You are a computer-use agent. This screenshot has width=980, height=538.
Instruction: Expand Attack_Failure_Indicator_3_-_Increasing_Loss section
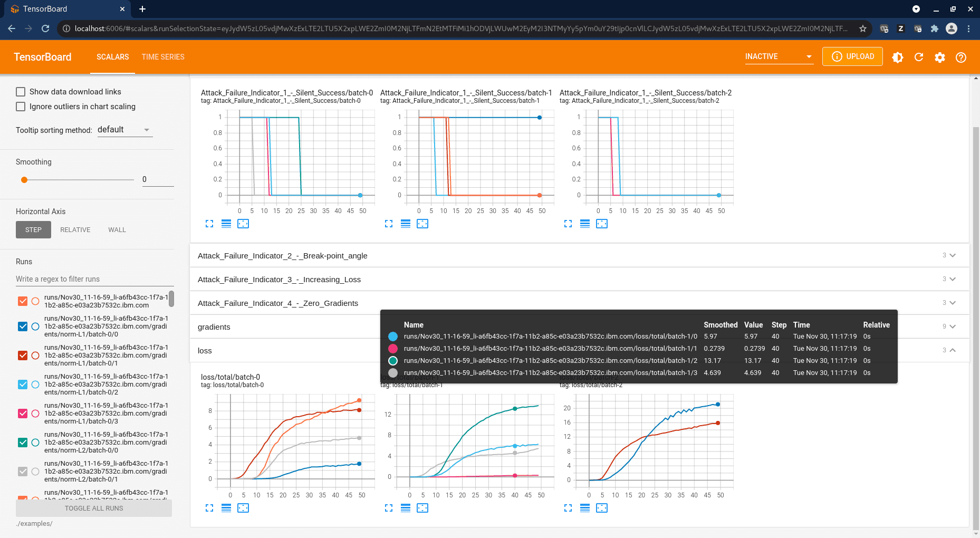click(579, 280)
